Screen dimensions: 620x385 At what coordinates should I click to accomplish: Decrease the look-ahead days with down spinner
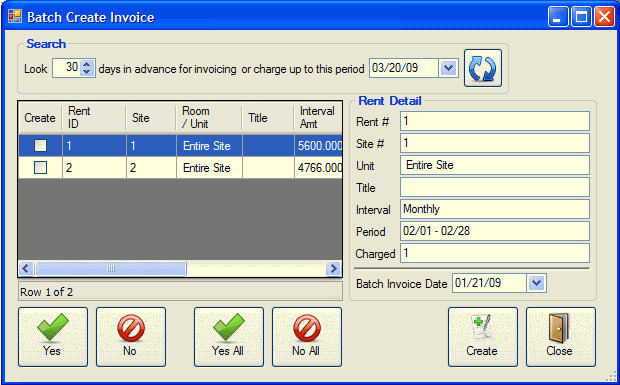point(87,72)
